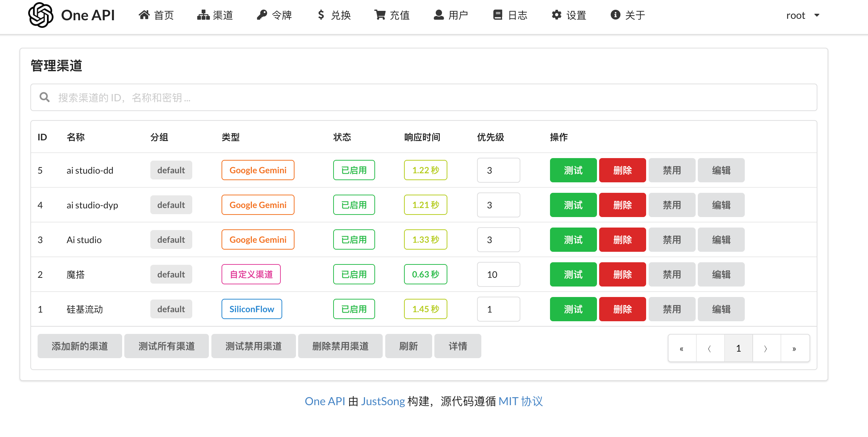The image size is (868, 437).
Task: Open 令牌 via the key icon
Action: tap(262, 15)
